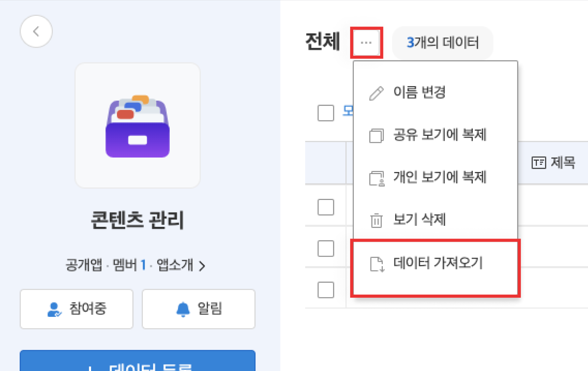Click the trash icon for 보기 삭제

[376, 220]
